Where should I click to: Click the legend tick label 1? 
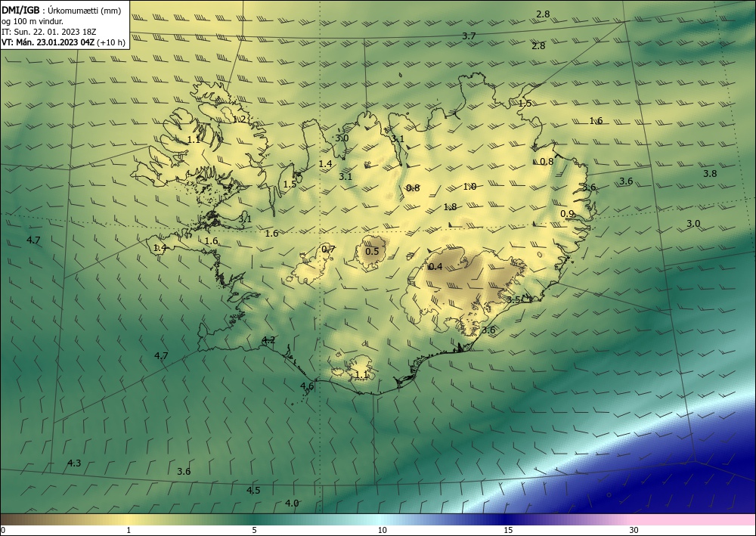coord(129,530)
